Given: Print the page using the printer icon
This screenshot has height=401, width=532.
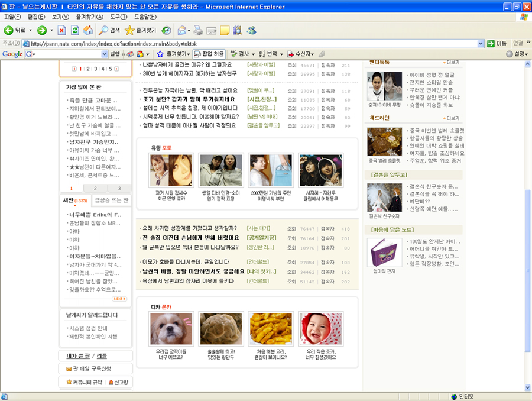Looking at the screenshot, I should pyautogui.click(x=198, y=30).
